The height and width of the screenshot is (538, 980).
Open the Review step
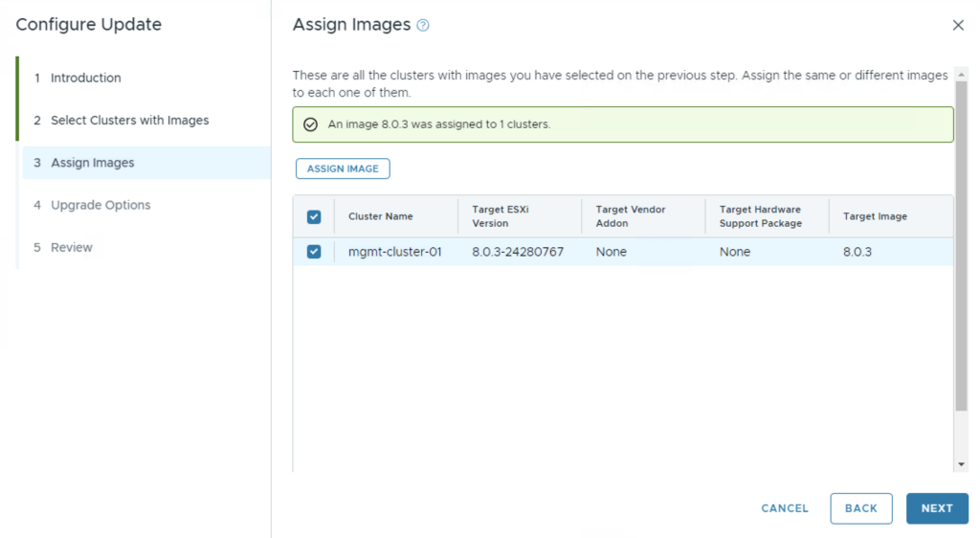[72, 247]
